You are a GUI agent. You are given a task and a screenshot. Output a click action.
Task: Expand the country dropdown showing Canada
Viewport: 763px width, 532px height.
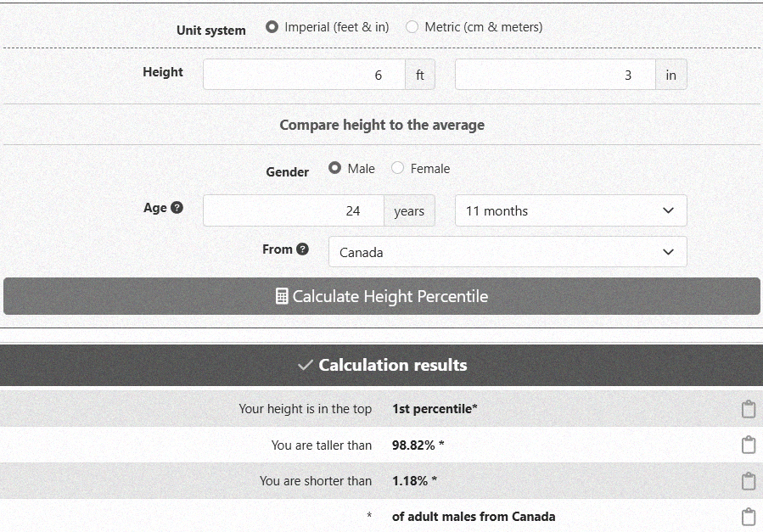coord(507,252)
